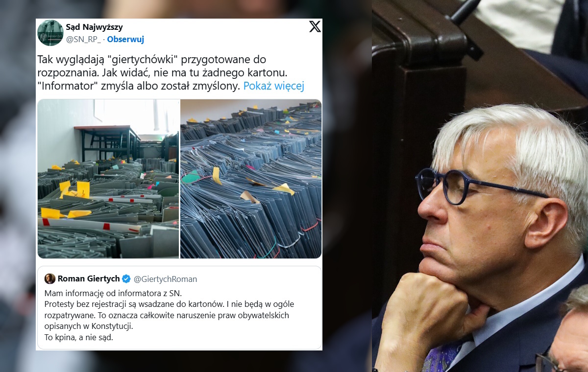
Task: Click main tweet text about giertychówki
Action: [x=171, y=73]
